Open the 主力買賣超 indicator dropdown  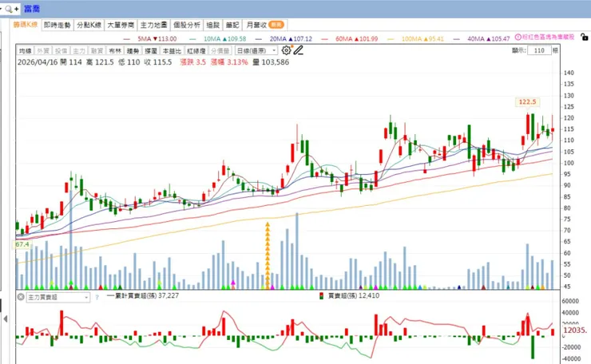click(58, 297)
